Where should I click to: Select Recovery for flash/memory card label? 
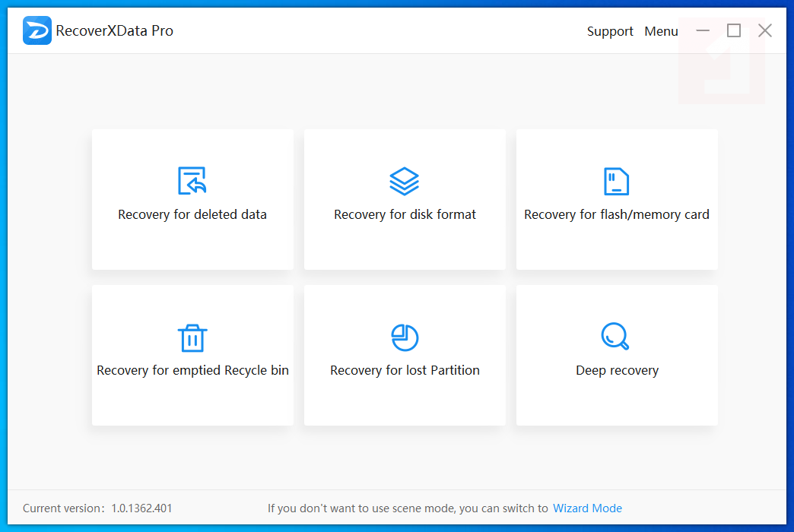pyautogui.click(x=616, y=214)
